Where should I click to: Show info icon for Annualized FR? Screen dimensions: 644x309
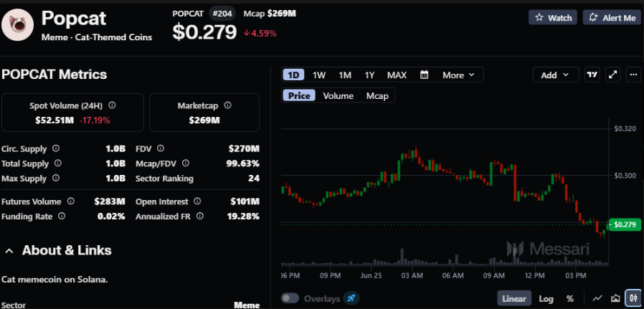point(199,215)
